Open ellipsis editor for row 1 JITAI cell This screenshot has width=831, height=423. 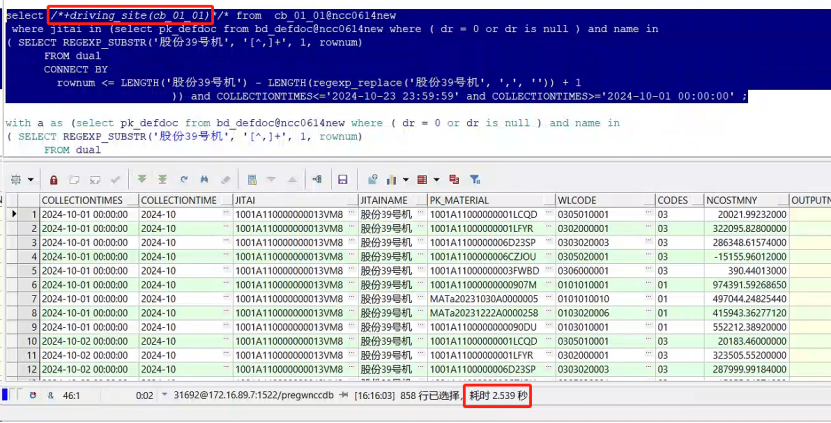352,213
